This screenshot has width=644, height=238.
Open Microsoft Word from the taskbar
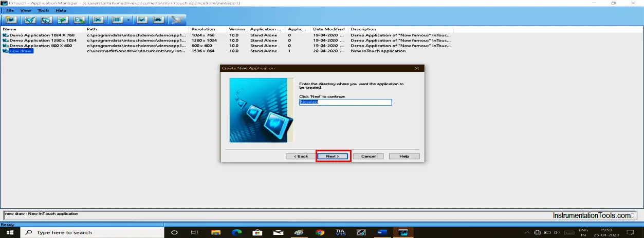(x=382, y=232)
